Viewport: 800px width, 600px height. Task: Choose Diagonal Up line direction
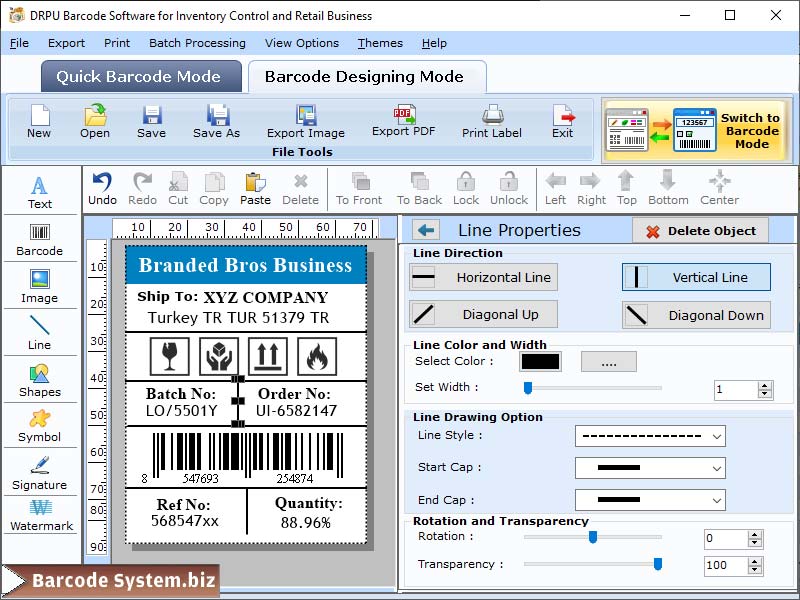click(483, 314)
